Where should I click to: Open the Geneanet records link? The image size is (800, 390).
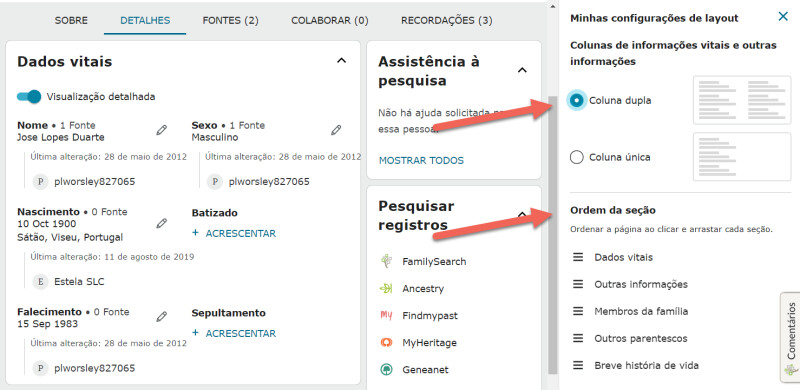[x=426, y=370]
